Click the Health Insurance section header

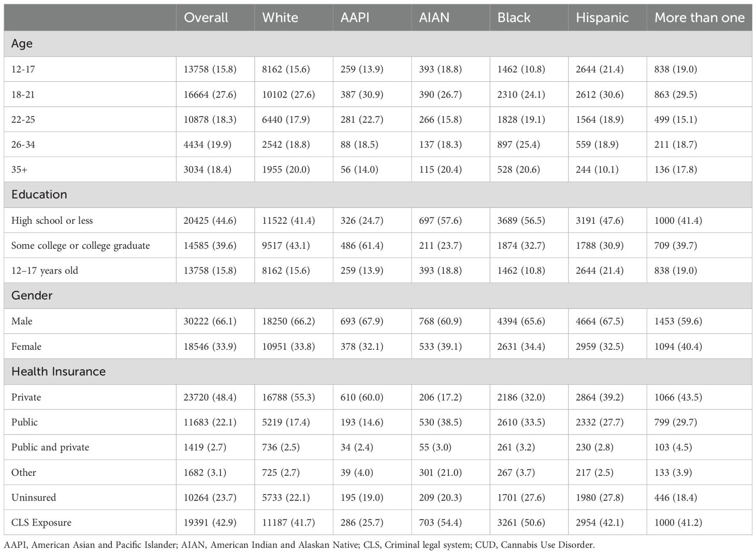coord(59,372)
